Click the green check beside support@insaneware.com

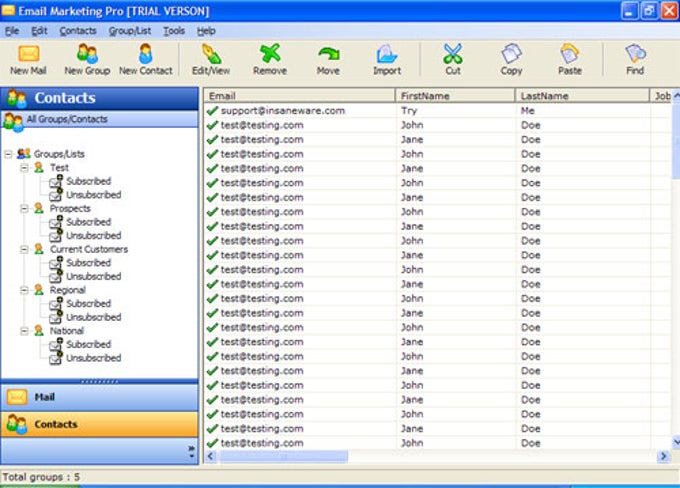click(212, 111)
